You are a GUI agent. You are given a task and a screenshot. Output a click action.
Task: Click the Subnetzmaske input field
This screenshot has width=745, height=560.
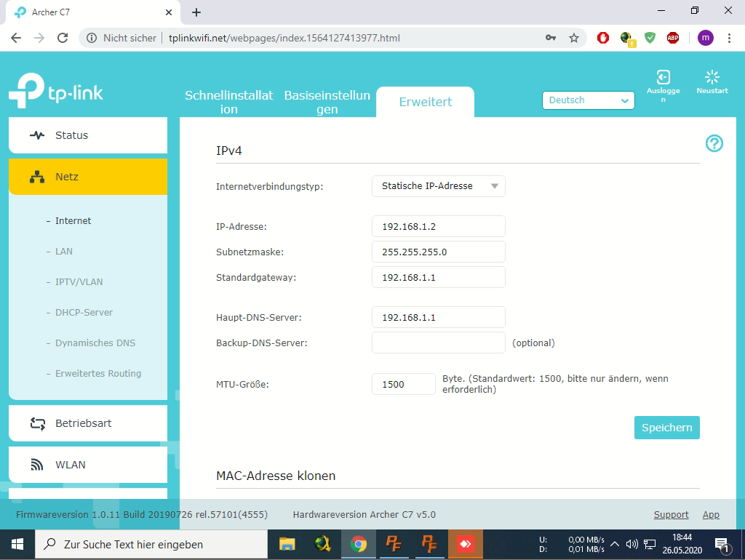[439, 252]
